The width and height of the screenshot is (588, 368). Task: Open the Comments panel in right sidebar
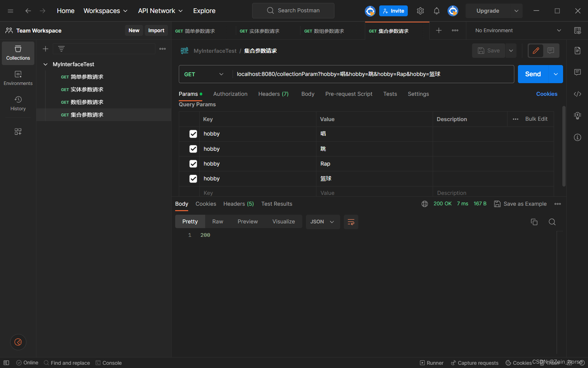(578, 72)
